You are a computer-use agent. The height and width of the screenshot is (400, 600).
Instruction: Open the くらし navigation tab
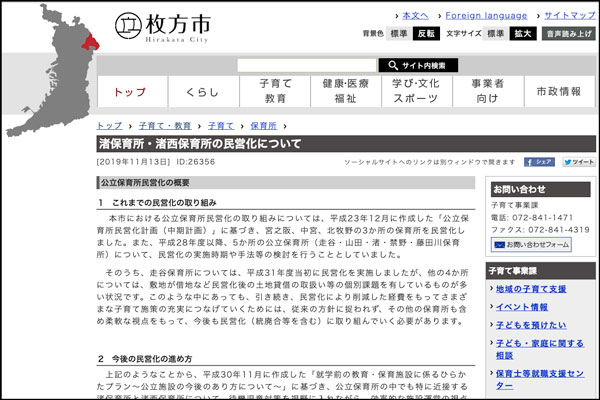point(202,91)
